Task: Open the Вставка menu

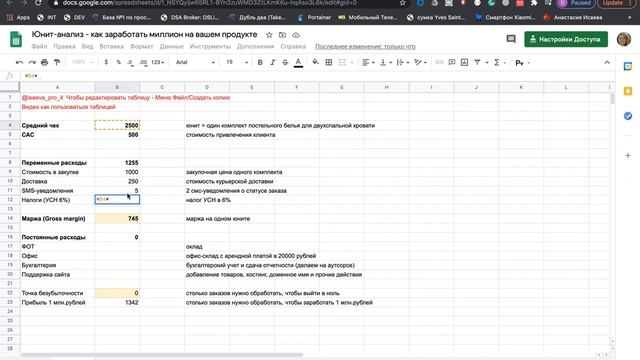Action: (111, 47)
